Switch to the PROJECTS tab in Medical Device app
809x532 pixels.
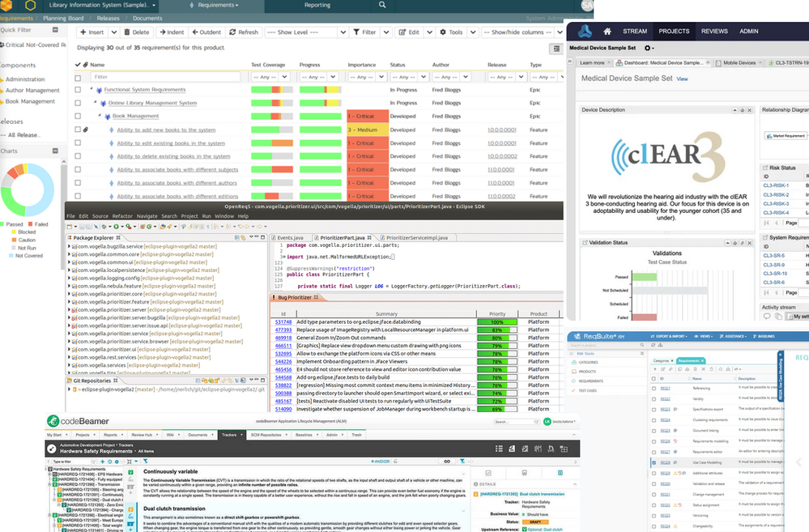(x=674, y=32)
